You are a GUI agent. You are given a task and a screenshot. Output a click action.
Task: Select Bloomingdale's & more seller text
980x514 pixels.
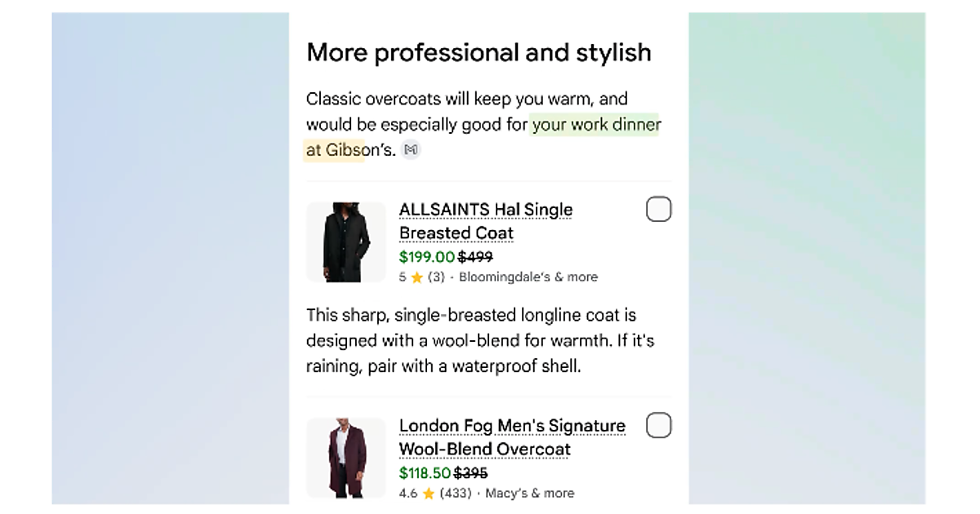point(528,277)
